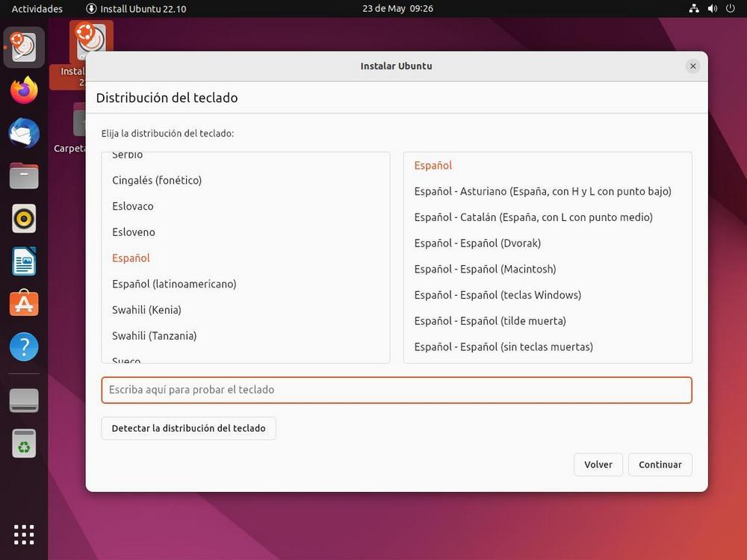Click Detectar la distribución del teclado

189,428
